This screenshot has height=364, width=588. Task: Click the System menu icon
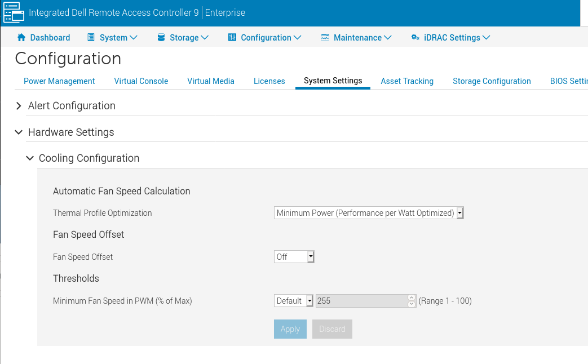(x=91, y=38)
